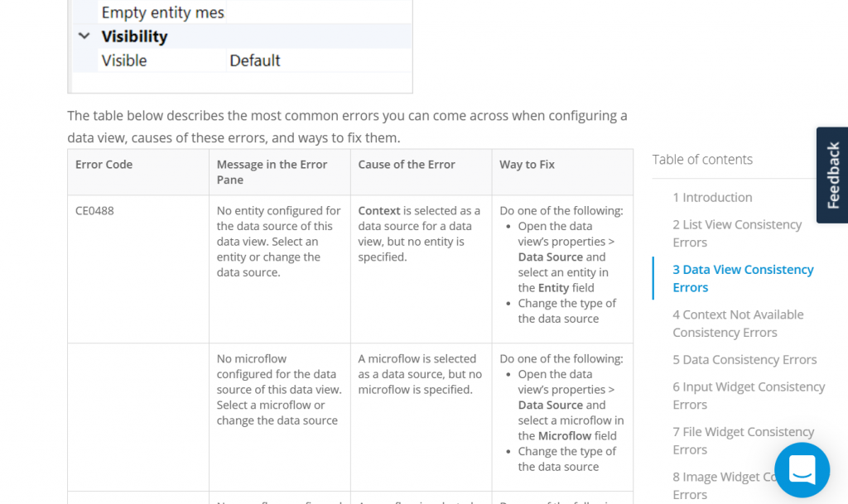Viewport: 848px width, 504px height.
Task: Open 6 Input Widget Consistency Errors
Action: (748, 396)
